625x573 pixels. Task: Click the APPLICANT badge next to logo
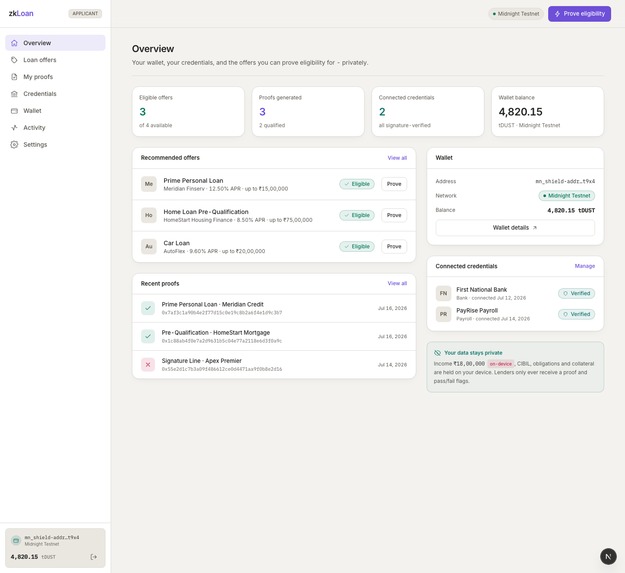click(85, 14)
